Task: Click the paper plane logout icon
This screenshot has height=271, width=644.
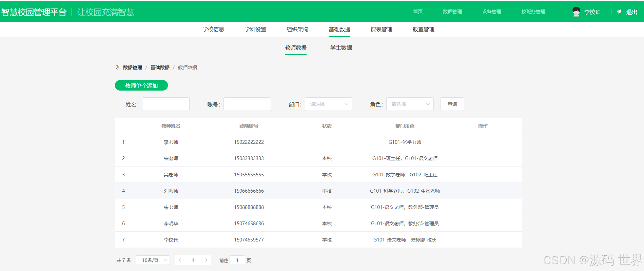Action: point(619,12)
